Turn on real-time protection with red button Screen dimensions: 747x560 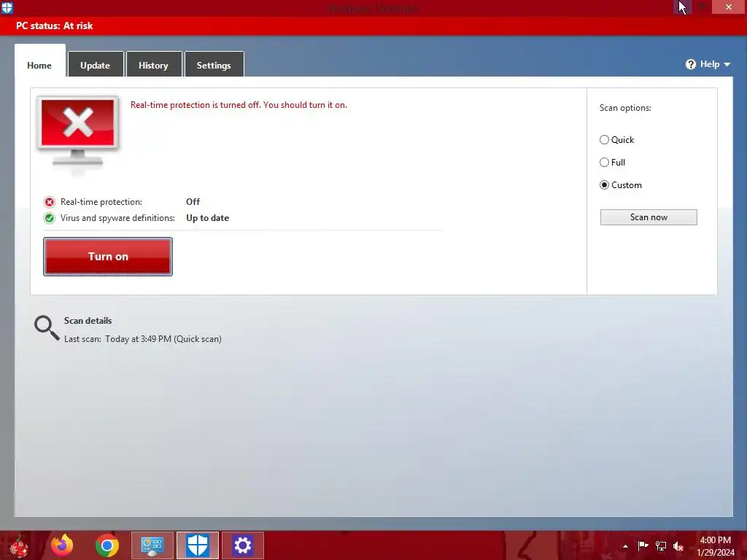pos(108,257)
